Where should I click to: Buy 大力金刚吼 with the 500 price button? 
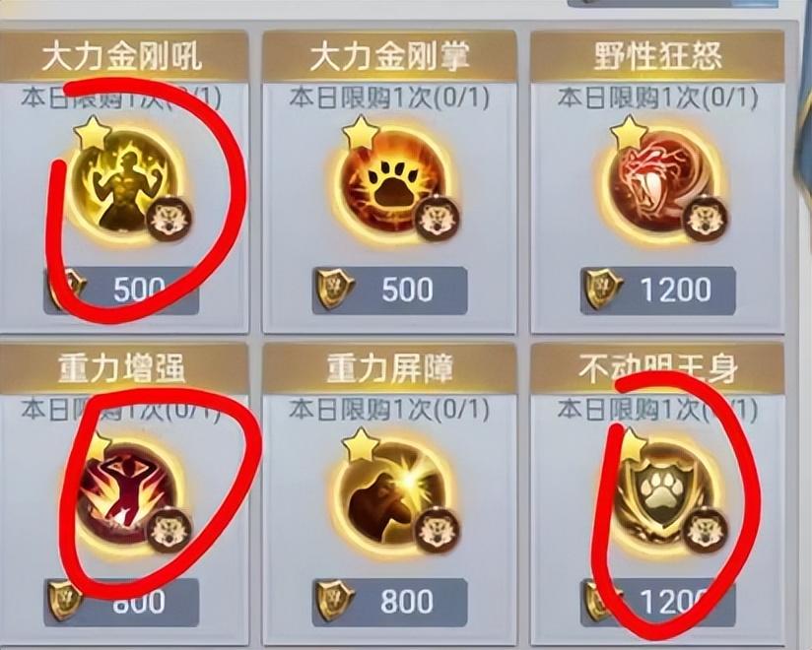pyautogui.click(x=121, y=290)
